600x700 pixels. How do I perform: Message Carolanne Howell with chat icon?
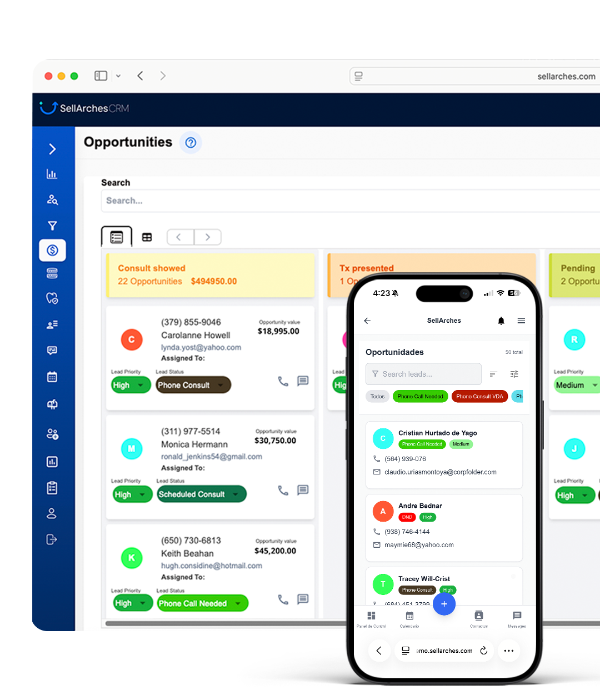click(303, 381)
